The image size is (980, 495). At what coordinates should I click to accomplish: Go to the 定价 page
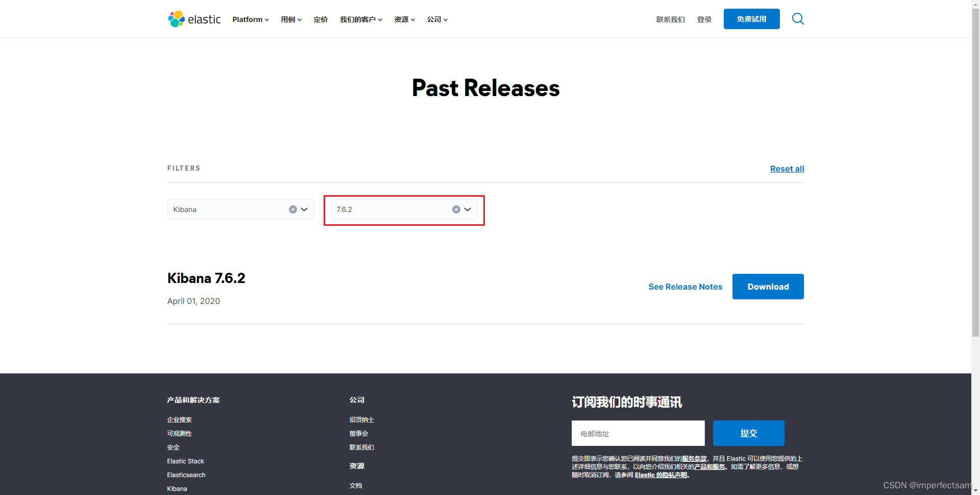pyautogui.click(x=321, y=19)
